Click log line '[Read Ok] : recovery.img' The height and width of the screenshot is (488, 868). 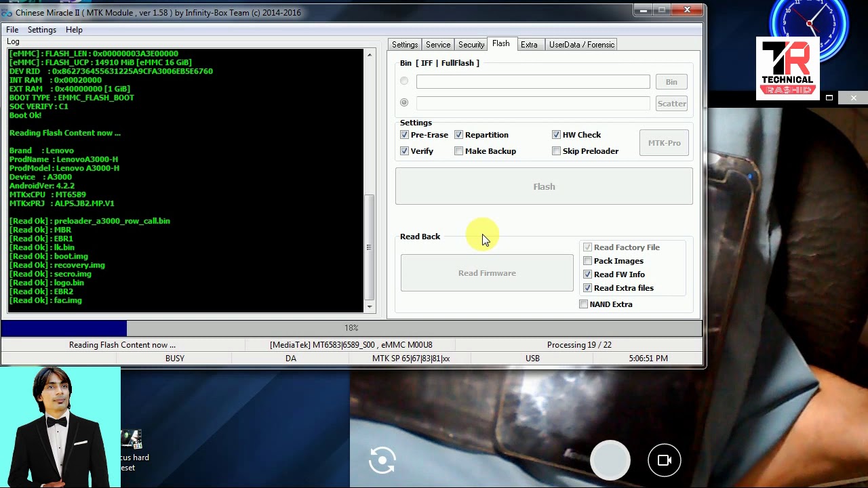click(x=57, y=265)
